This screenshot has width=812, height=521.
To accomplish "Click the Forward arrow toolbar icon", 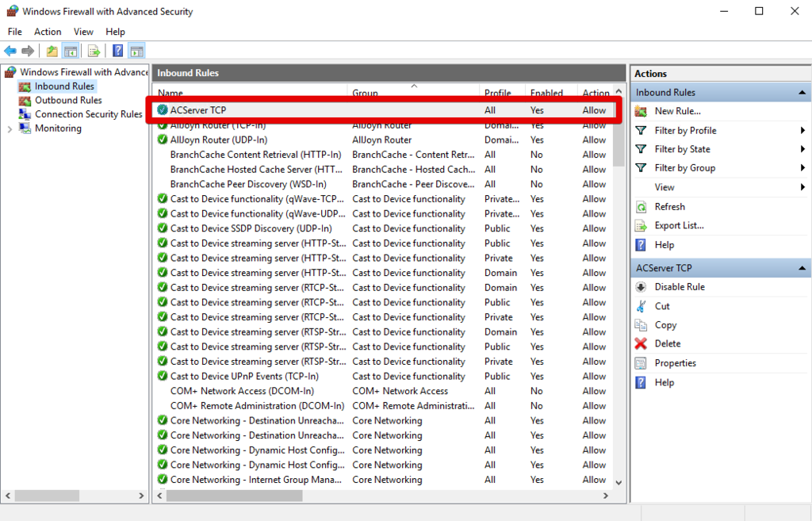I will pyautogui.click(x=28, y=51).
